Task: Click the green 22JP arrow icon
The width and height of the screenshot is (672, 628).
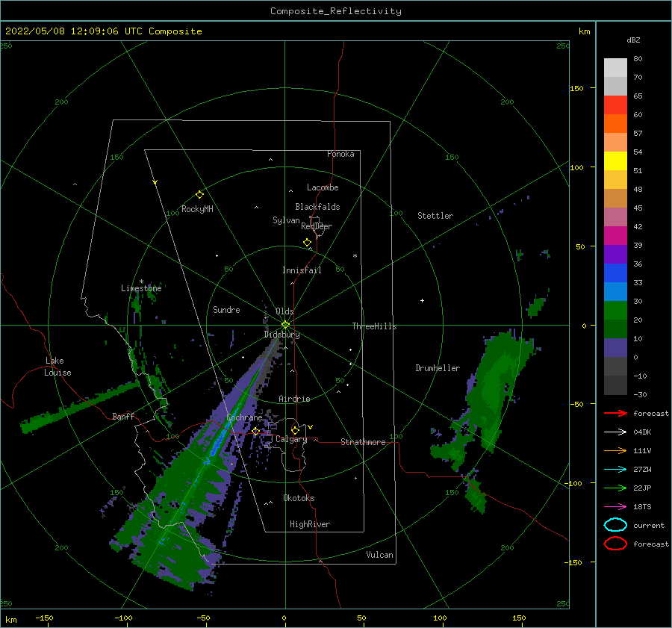Action: (615, 488)
